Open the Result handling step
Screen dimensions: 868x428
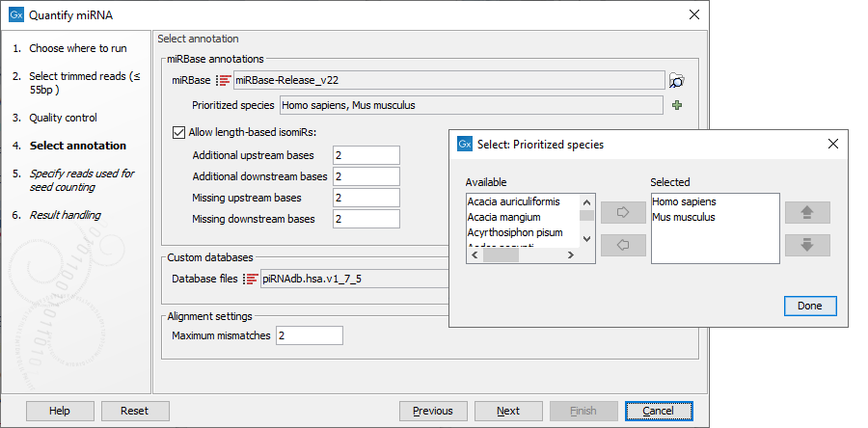65,215
